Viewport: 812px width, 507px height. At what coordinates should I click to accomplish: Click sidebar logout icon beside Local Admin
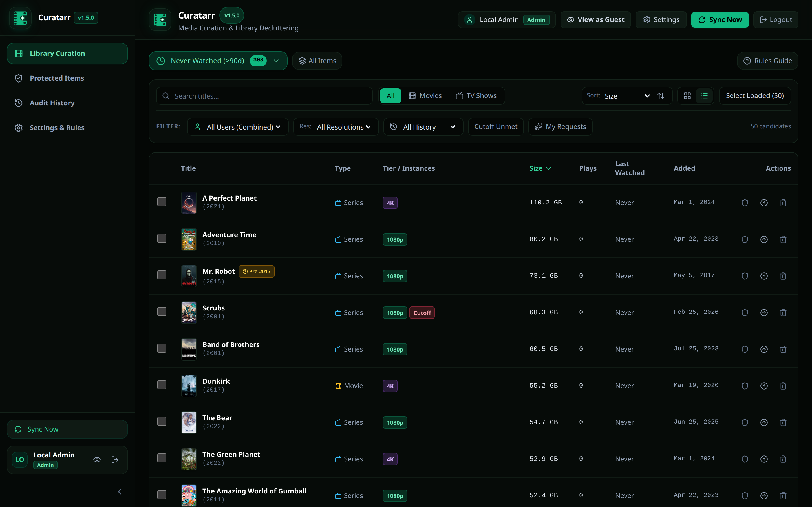tap(115, 460)
